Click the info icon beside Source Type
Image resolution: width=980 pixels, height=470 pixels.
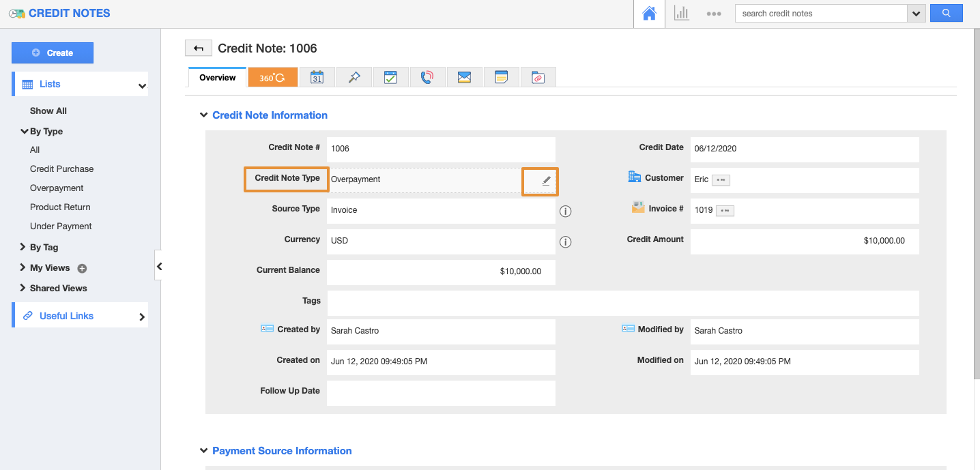point(565,211)
